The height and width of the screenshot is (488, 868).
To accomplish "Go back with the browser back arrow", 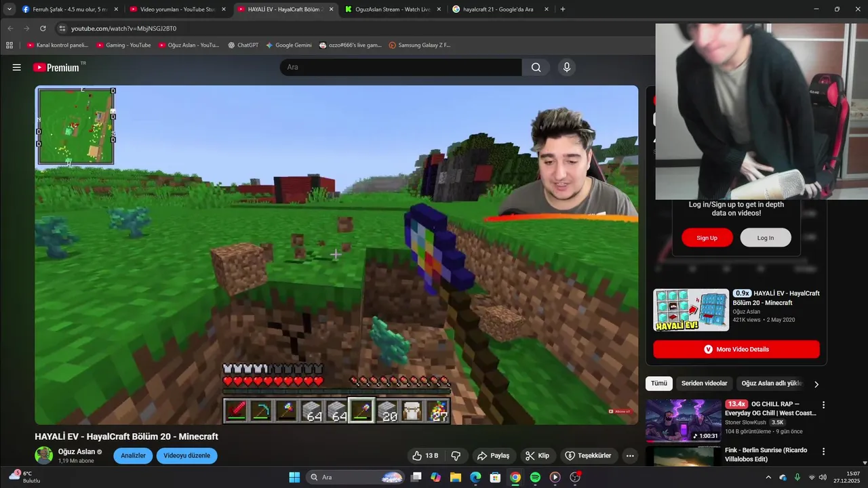I will [10, 28].
